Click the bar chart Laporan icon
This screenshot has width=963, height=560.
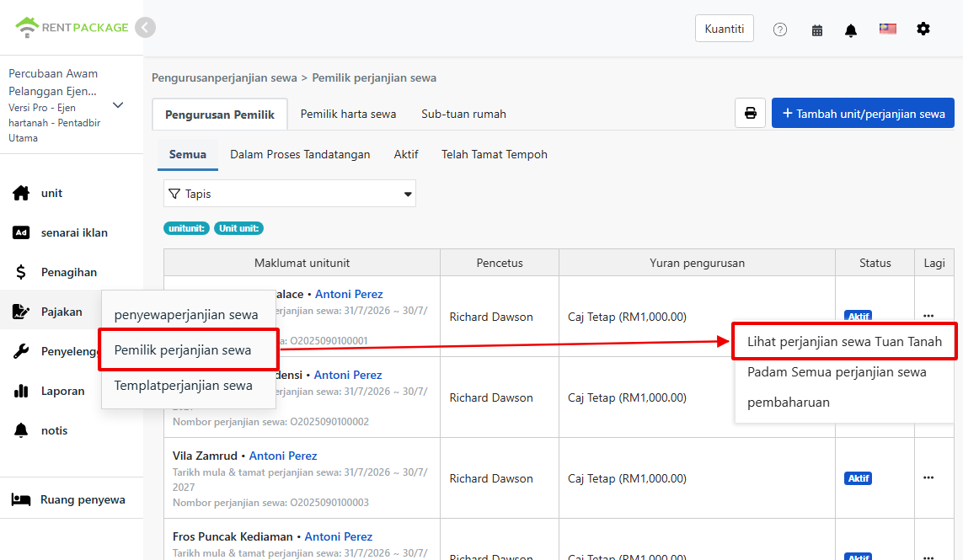21,391
